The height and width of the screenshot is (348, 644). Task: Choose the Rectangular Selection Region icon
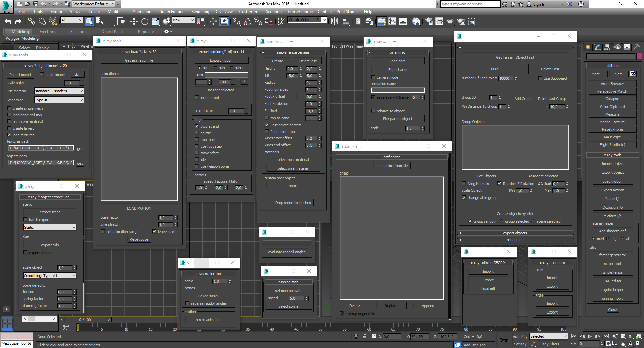110,21
